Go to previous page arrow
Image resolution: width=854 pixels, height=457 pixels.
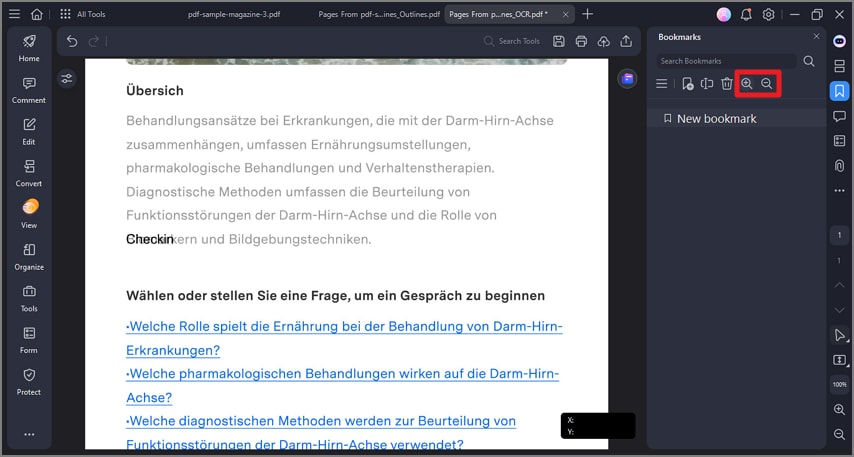pyautogui.click(x=839, y=285)
